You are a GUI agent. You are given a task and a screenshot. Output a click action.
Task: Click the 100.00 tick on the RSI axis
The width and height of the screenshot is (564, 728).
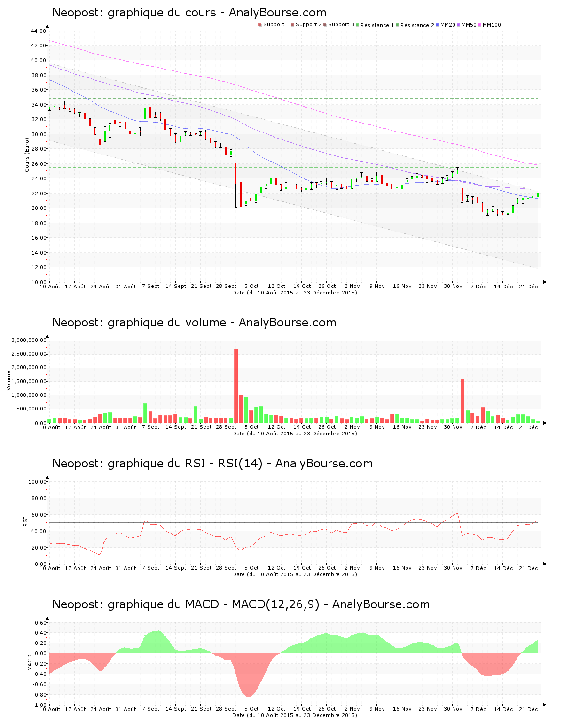point(37,482)
